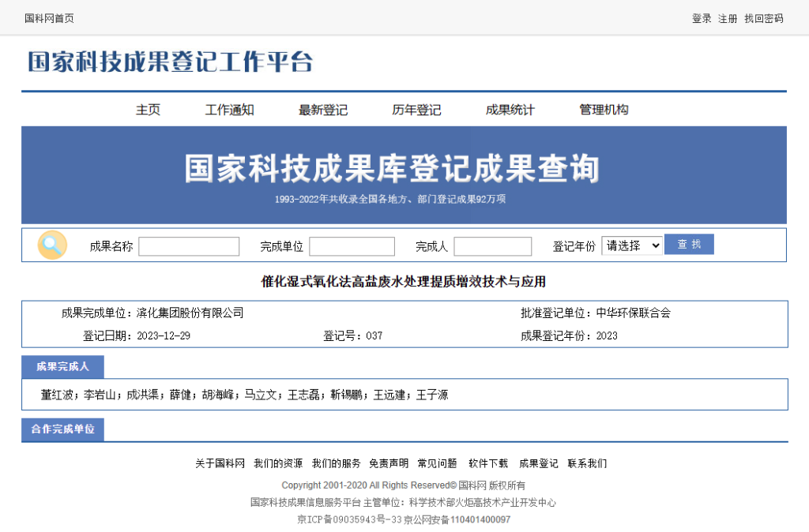Click the 找回密码 link
Screen dimensions: 809x532
pyautogui.click(x=764, y=19)
